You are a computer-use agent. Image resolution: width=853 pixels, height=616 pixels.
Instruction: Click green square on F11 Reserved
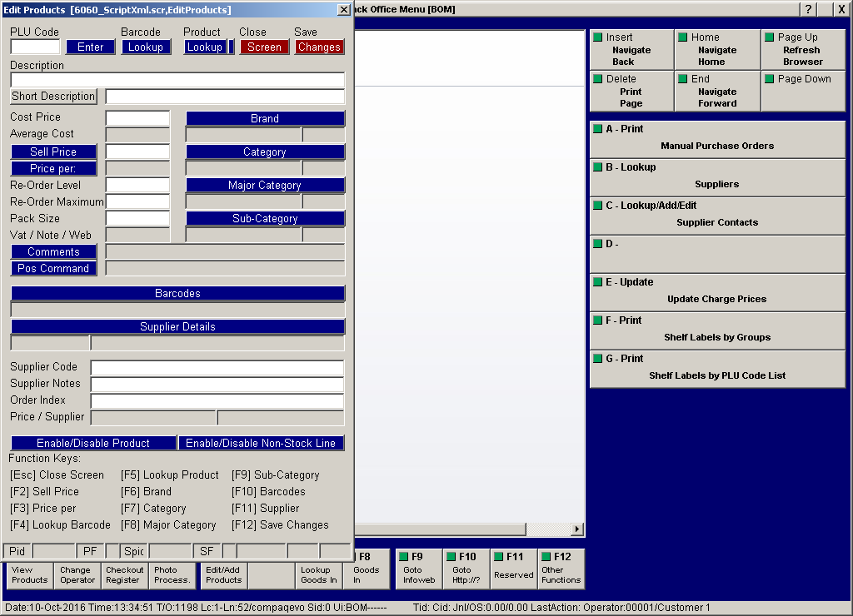[x=498, y=556]
